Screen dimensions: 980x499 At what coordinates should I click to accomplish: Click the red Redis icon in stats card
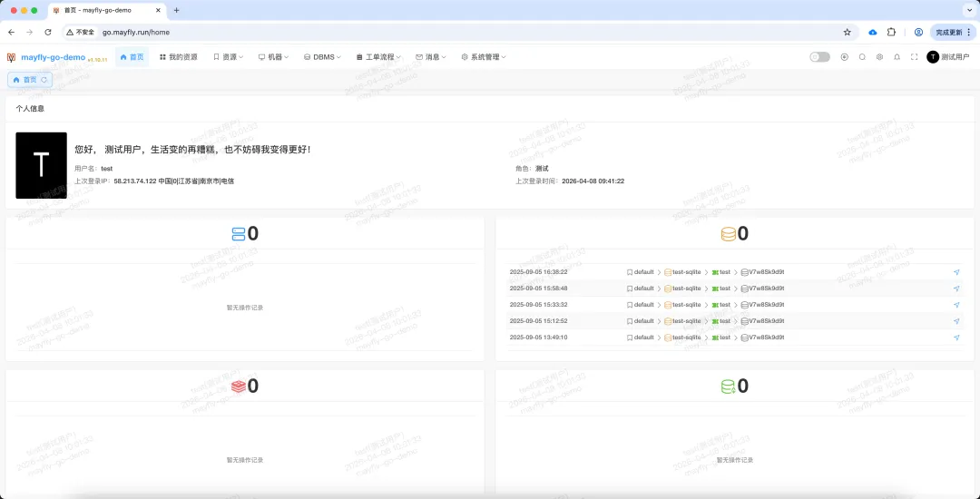[x=238, y=386]
